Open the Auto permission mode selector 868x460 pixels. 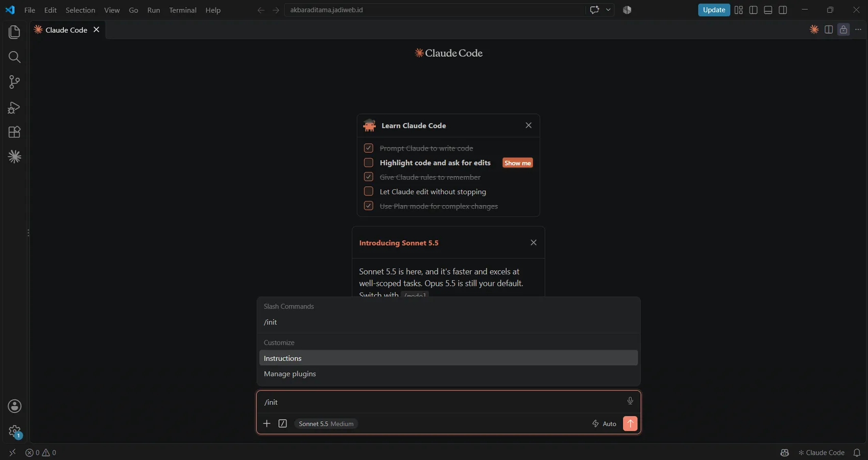click(604, 424)
